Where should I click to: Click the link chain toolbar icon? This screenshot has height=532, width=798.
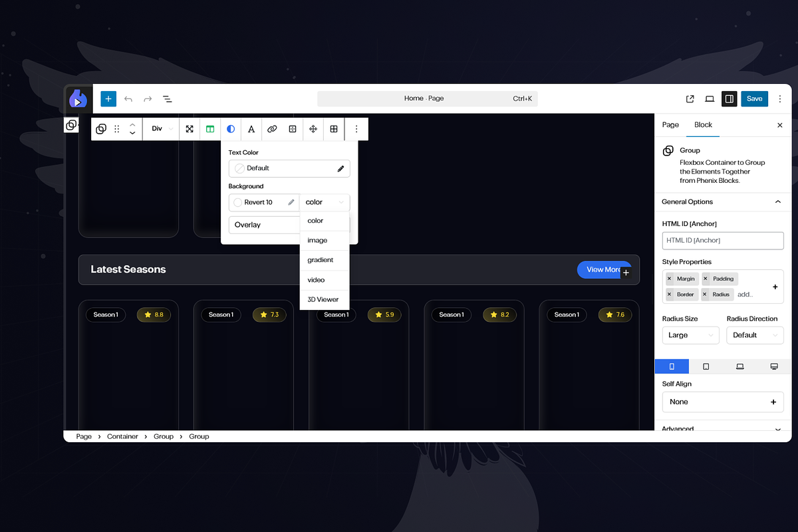point(272,129)
